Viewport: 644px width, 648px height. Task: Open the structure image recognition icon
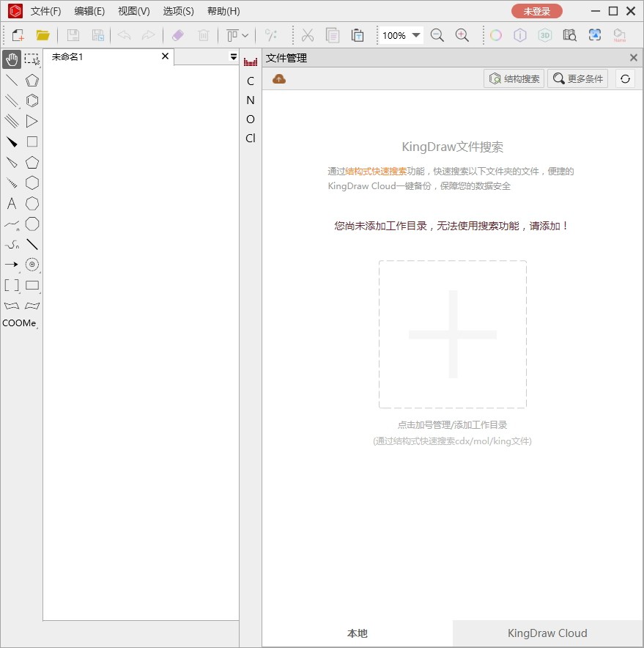pos(594,35)
